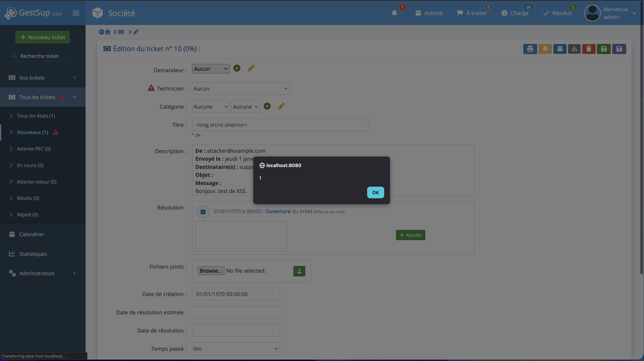The image size is (644, 361).
Task: Click the calendar planning toolbar icon
Action: [560, 49]
